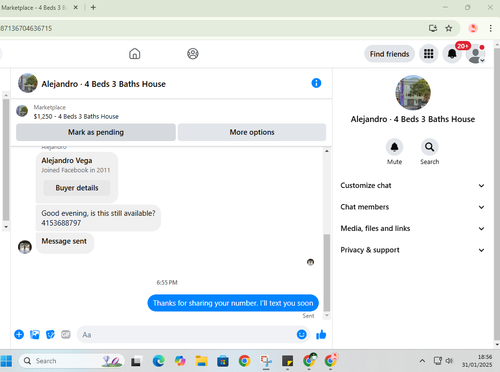Open Copilot from taskbar
This screenshot has height=372, width=500.
(180, 361)
